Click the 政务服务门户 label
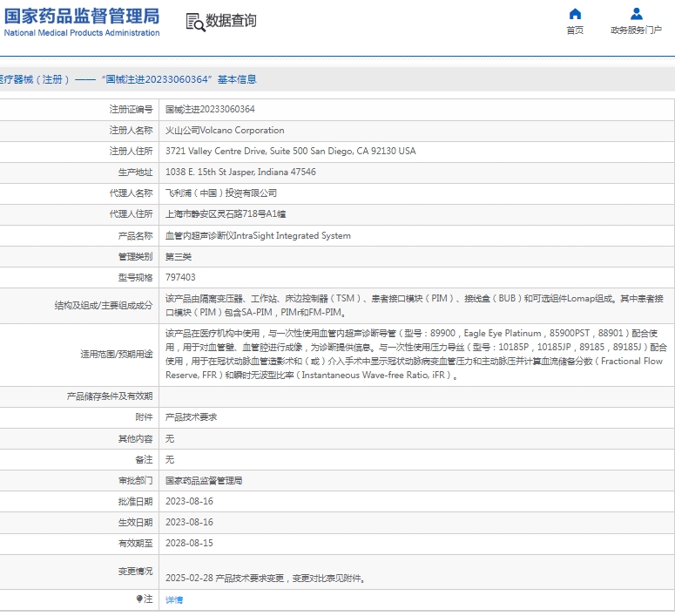Screen dimensions: 675x616 pyautogui.click(x=637, y=30)
